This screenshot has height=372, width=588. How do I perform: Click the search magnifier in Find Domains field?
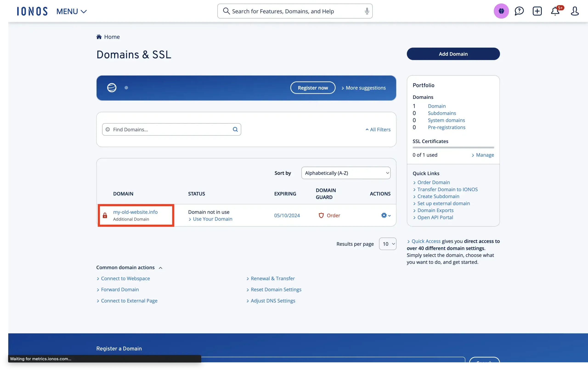(235, 129)
